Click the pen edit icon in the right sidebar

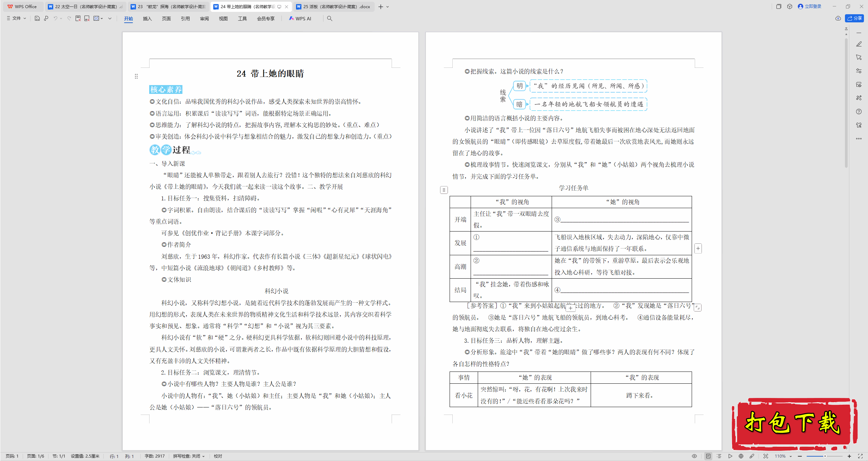click(859, 44)
